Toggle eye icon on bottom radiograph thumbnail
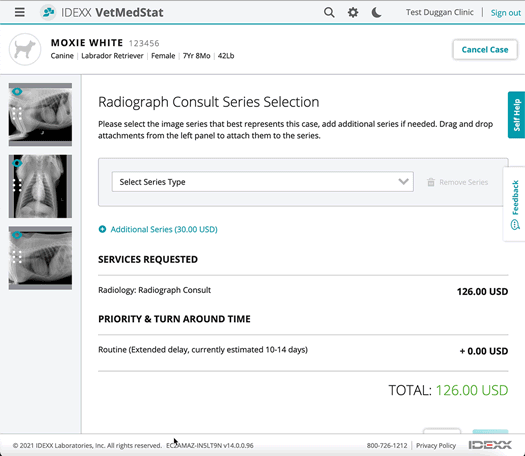 pos(17,235)
